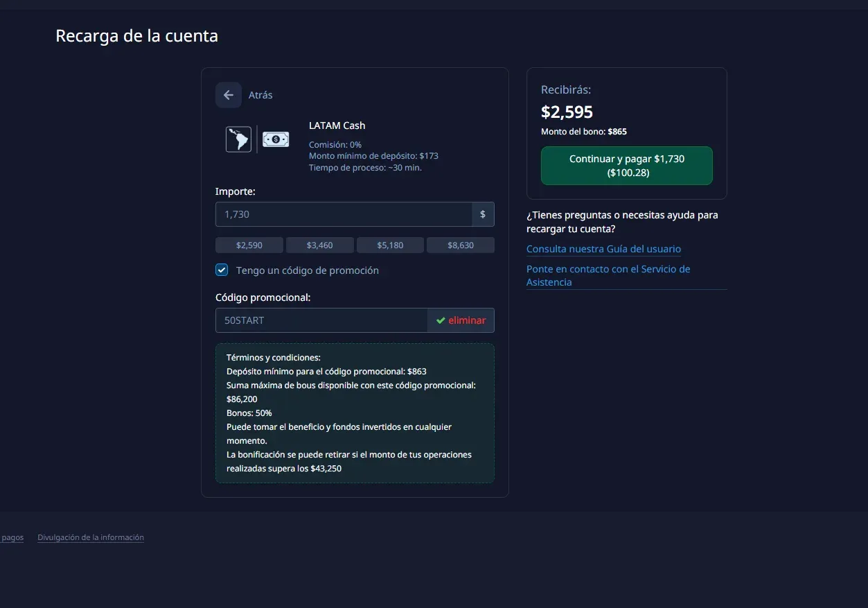Click the "Recarga de la cuenta" heading

coord(136,35)
